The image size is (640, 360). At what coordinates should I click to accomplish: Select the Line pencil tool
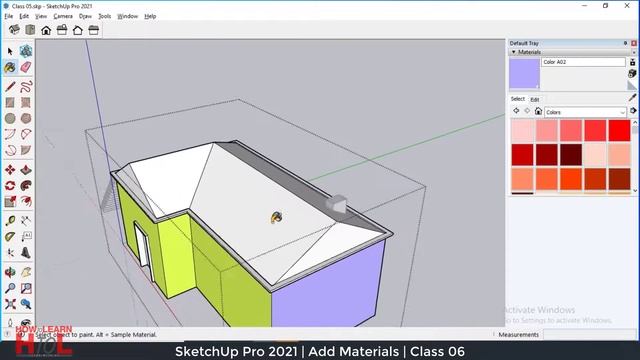(x=10, y=87)
